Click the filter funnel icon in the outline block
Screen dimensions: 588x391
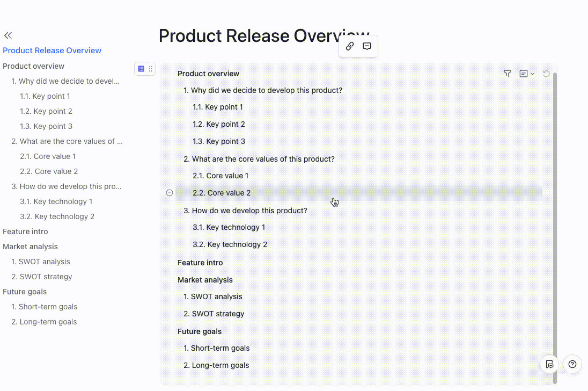click(x=508, y=74)
